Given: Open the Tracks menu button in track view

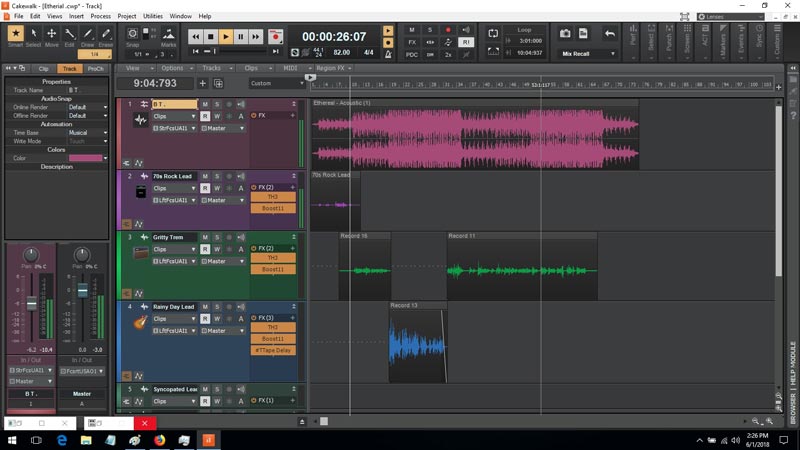Looking at the screenshot, I should 216,68.
